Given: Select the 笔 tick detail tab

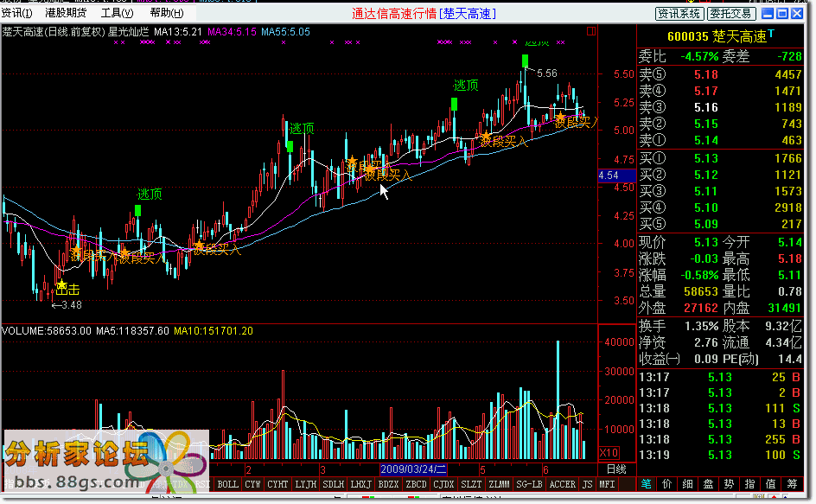Looking at the screenshot, I should pos(646,484).
